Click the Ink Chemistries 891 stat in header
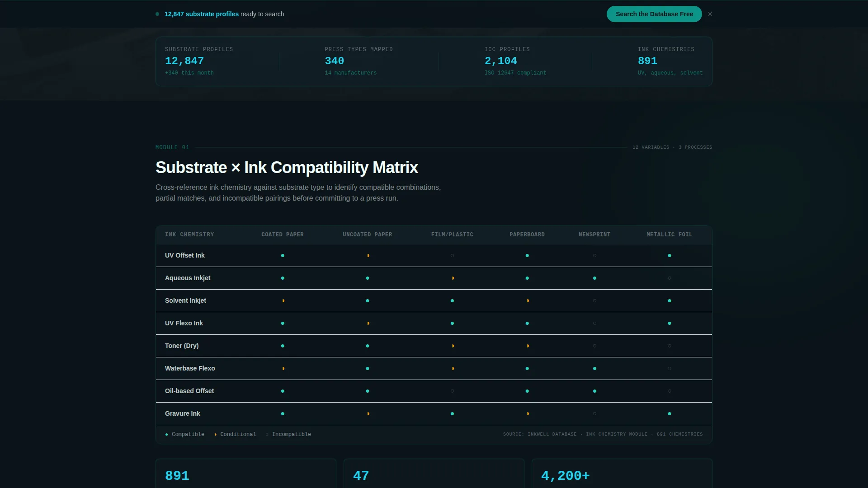Viewport: 868px width, 488px height. [670, 61]
